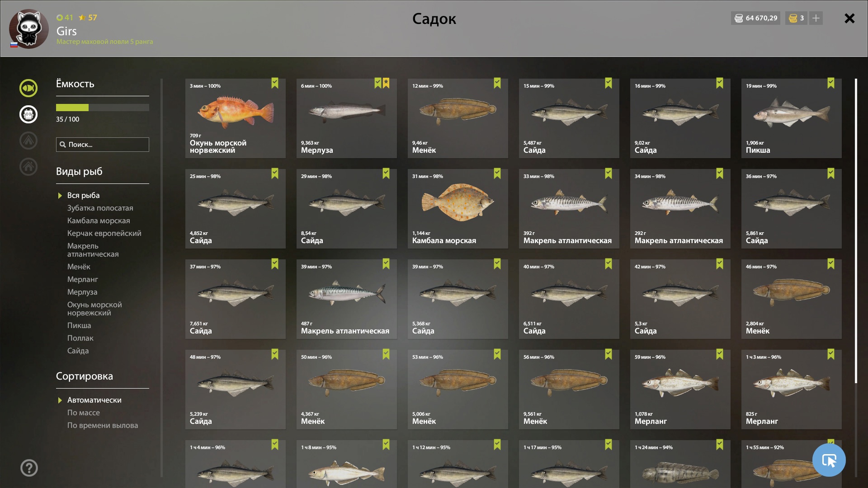Image resolution: width=868 pixels, height=488 pixels.
Task: Toggle the yellow star flag on Мерлуза card
Action: 386,83
